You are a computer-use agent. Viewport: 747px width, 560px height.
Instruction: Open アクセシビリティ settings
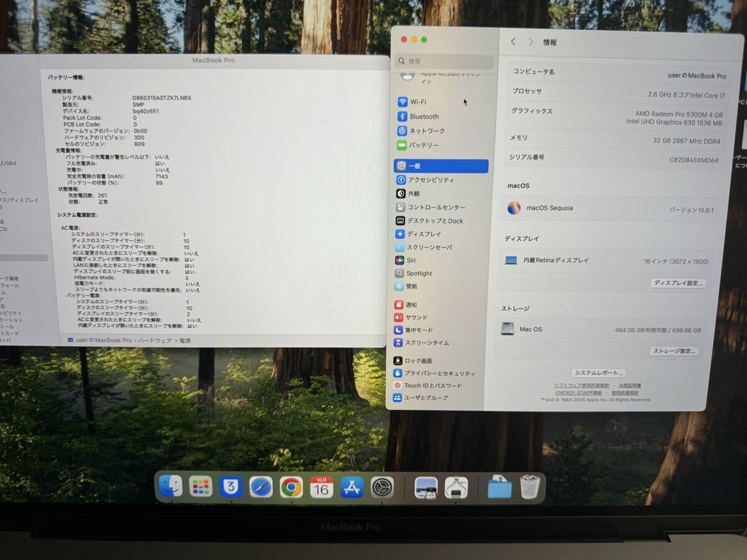coord(425,180)
